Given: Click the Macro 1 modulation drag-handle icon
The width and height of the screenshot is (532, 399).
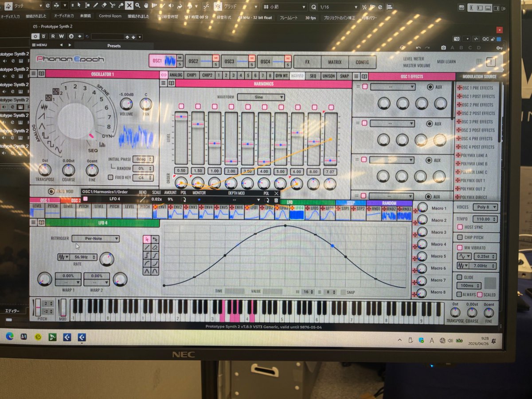Looking at the screenshot, I should click(415, 211).
